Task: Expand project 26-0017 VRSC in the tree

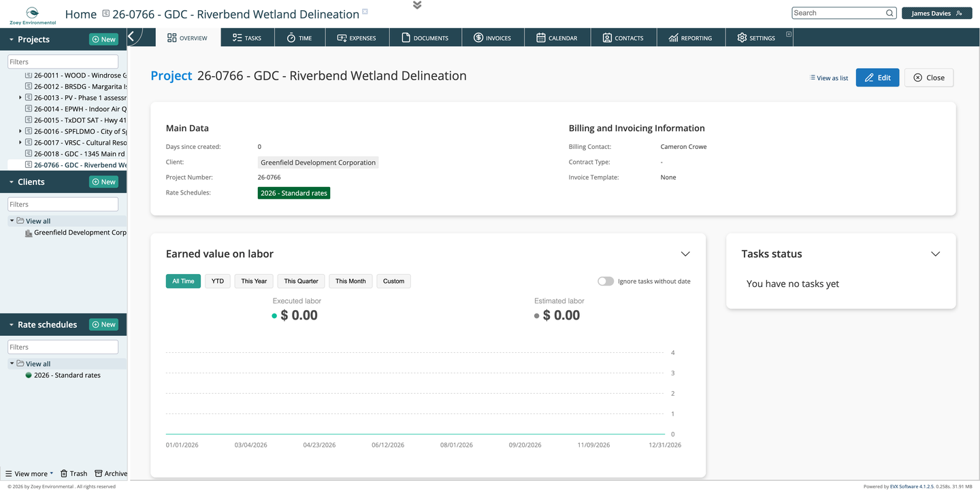Action: tap(20, 142)
